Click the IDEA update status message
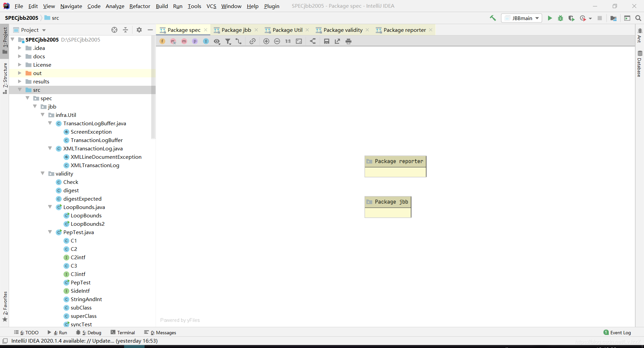This screenshot has height=348, width=644. [x=84, y=341]
